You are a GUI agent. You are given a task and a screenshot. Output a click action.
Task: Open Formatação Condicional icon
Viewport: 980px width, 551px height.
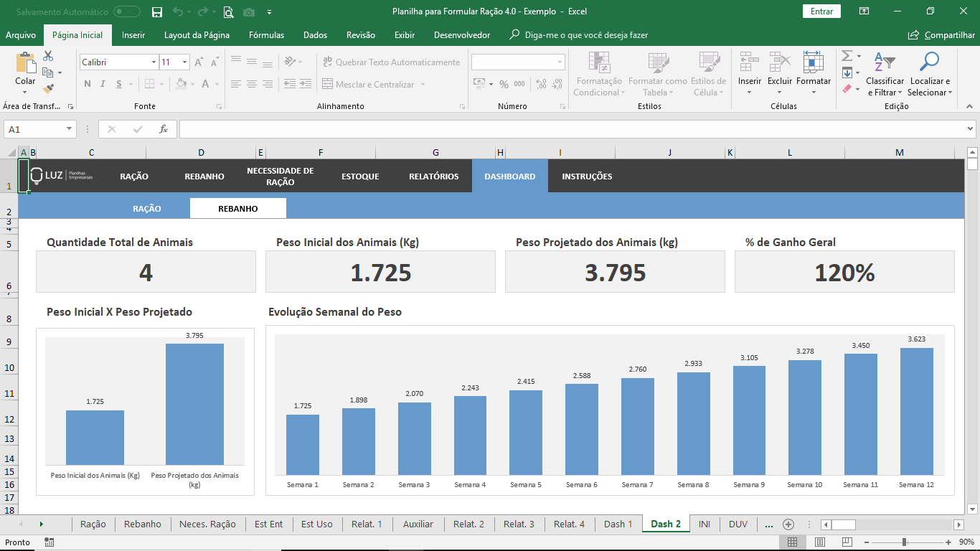click(x=599, y=62)
